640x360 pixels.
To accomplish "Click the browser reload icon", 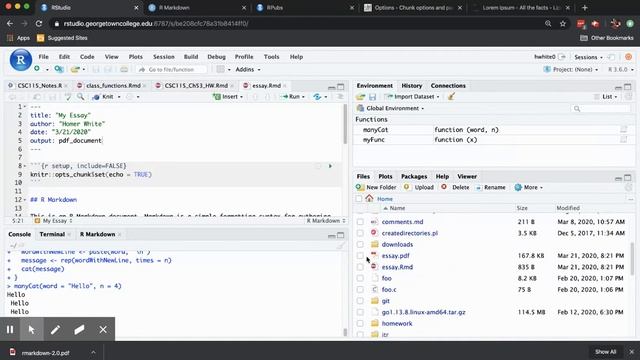I will click(39, 24).
